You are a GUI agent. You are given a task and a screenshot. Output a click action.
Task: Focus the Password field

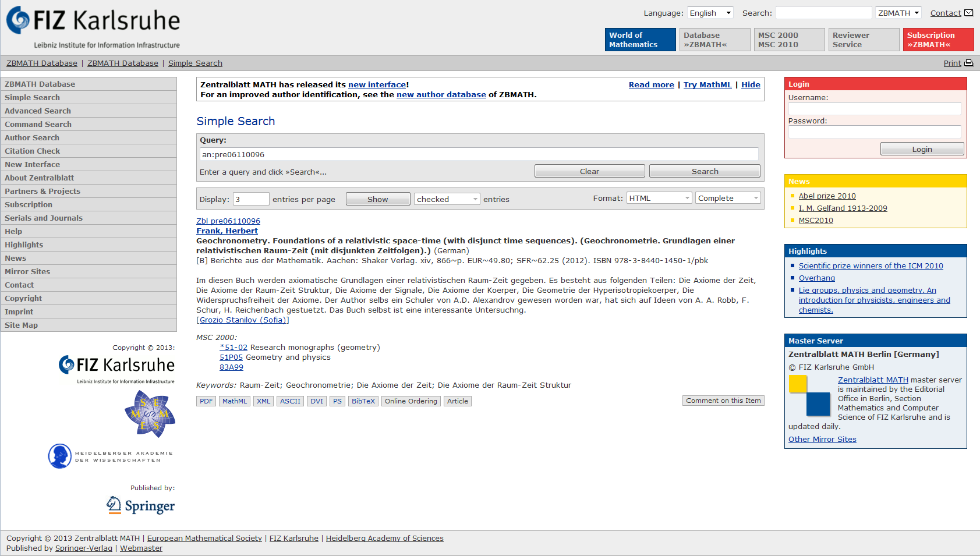coord(875,132)
